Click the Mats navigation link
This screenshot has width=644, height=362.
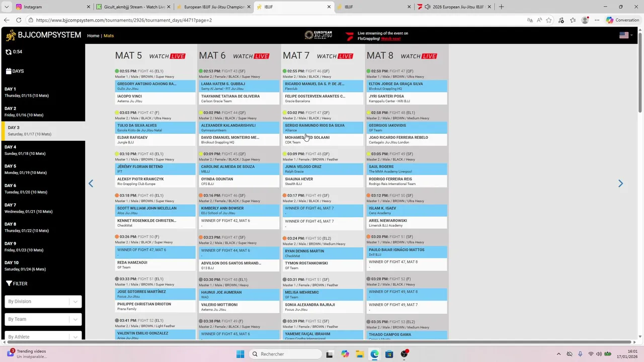(x=109, y=36)
